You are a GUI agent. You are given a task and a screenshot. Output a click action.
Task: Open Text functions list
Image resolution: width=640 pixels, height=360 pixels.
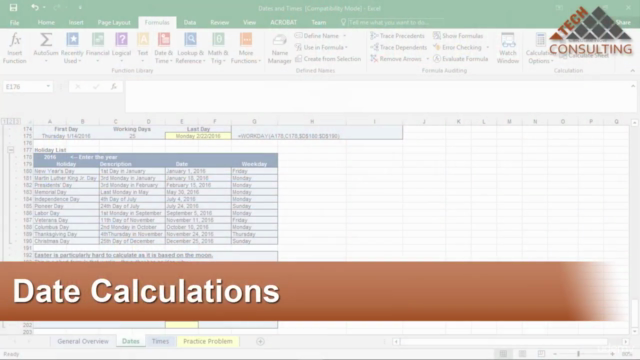coord(143,48)
